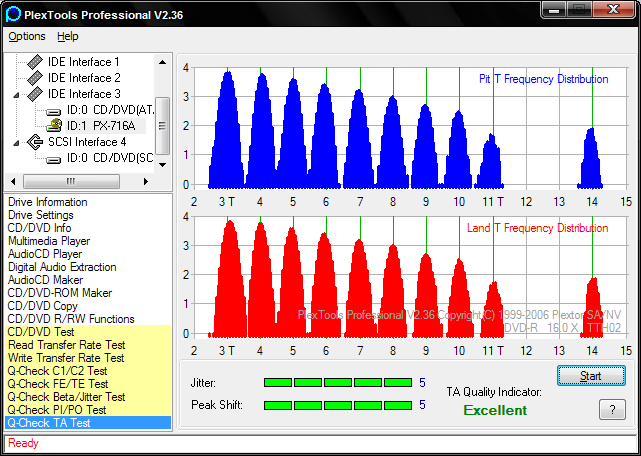Screen dimensions: 641x456
Task: Select IDE Interface 3 in tree
Action: (x=84, y=94)
